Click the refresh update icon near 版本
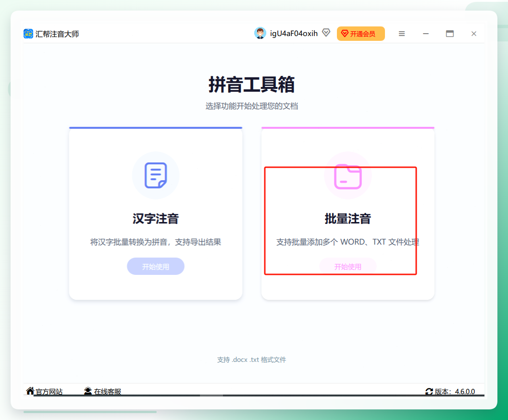 coord(429,392)
